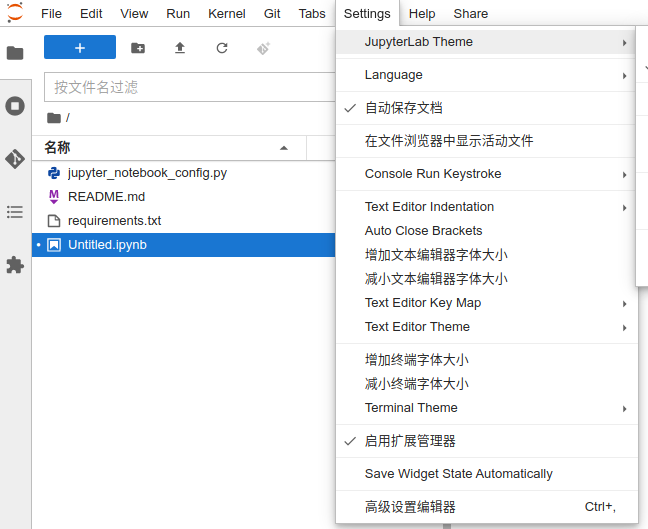The height and width of the screenshot is (529, 648).
Task: Select README.md file name
Action: click(107, 197)
